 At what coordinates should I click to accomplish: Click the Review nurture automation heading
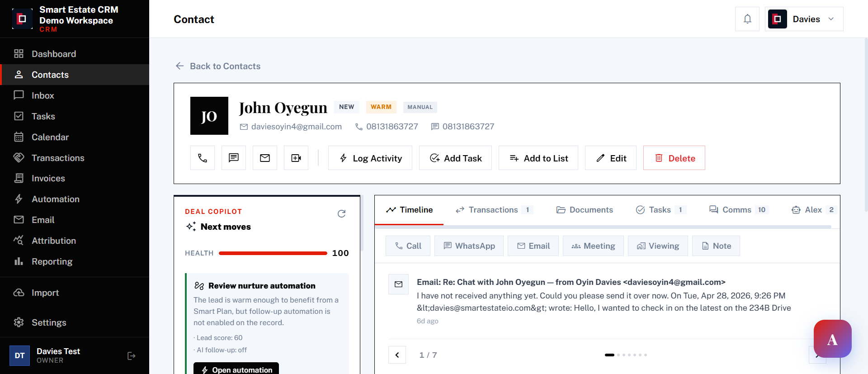point(262,286)
